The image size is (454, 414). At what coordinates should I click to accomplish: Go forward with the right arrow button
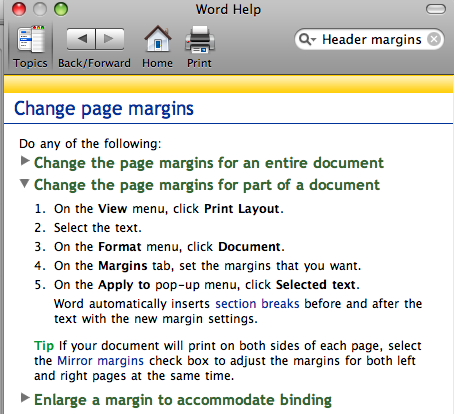110,39
